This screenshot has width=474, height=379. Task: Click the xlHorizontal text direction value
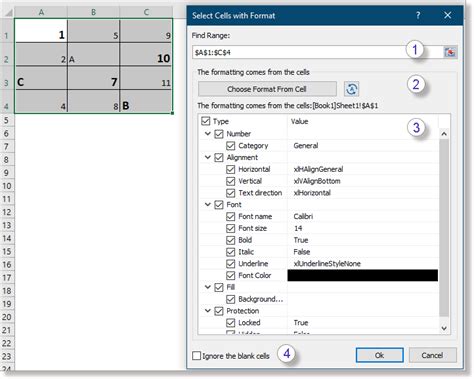click(x=312, y=193)
